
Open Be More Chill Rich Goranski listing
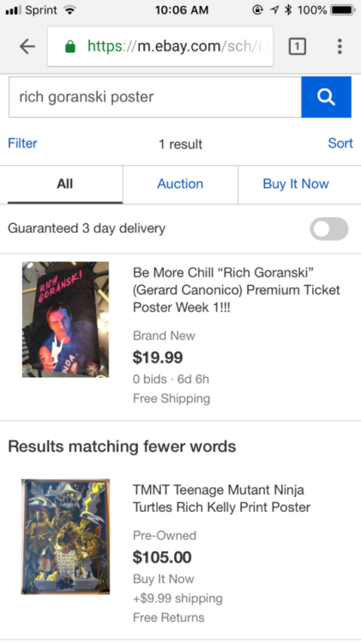[x=237, y=290]
